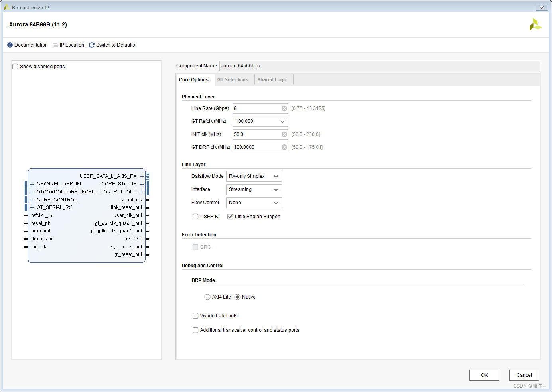The image size is (552, 392).
Task: Expand the USER_DATA_M_AXIS_RX port plus icon
Action: click(x=142, y=176)
